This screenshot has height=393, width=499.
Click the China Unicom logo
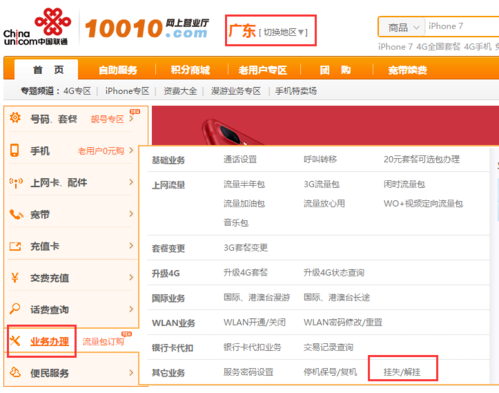click(37, 27)
